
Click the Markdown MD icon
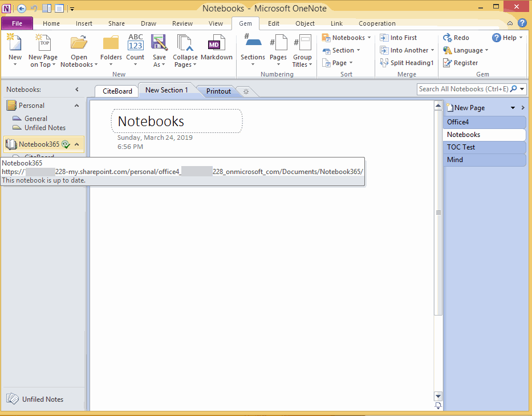(x=216, y=43)
